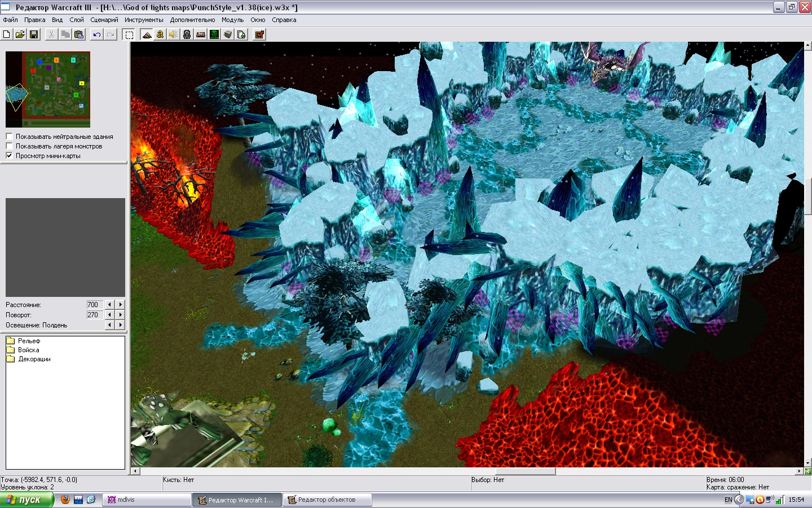This screenshot has height=508, width=812.
Task: Decrease Расстояние with the left arrow
Action: pyautogui.click(x=110, y=305)
